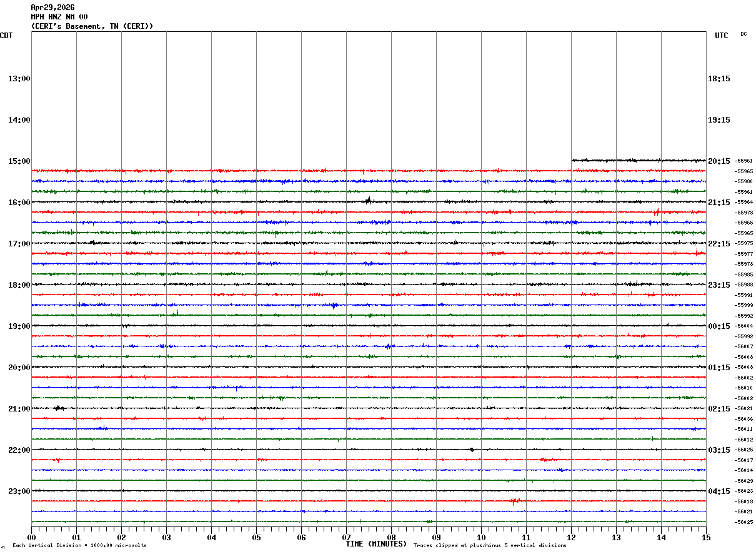Click the topmost -55961 DC offset value
Screen dimensions: 756x554
click(744, 161)
